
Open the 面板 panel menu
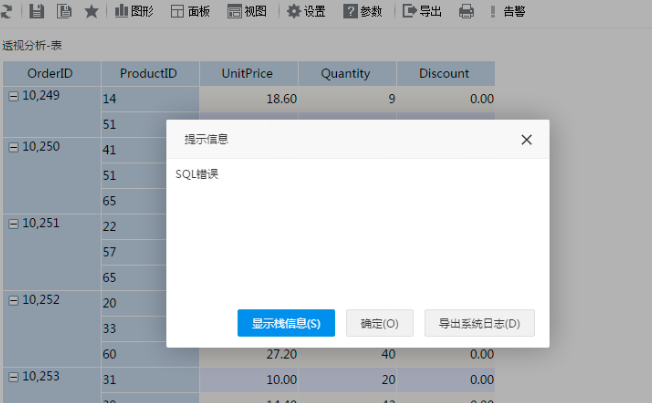tap(190, 11)
